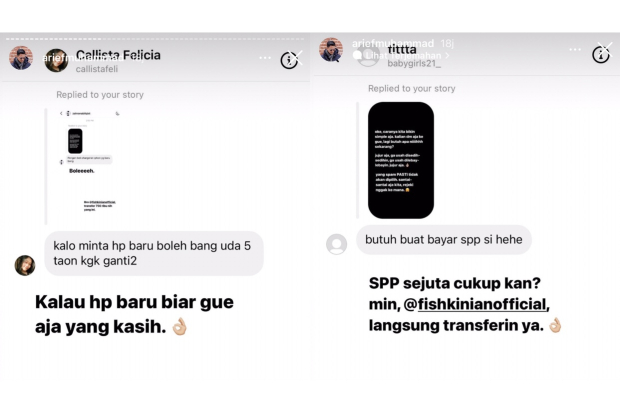Screen dimensions: 620x413
Task: Jump using the story progress bar segments
Action: 155,39
